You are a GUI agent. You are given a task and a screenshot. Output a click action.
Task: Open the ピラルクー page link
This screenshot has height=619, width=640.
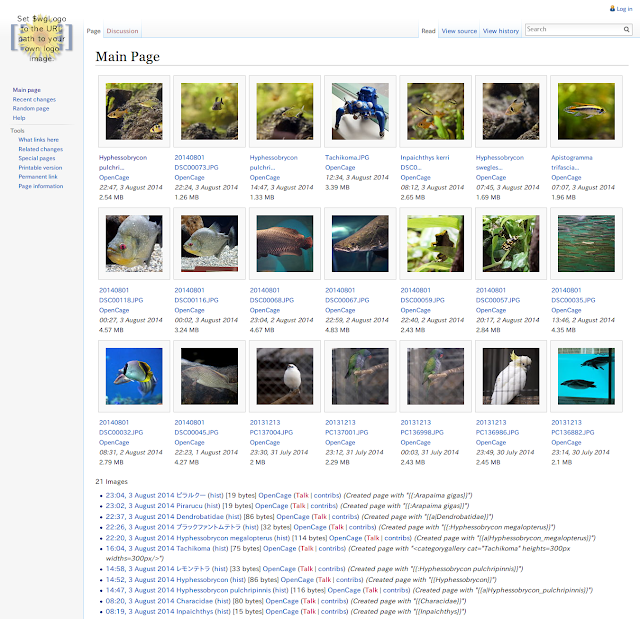pyautogui.click(x=191, y=495)
